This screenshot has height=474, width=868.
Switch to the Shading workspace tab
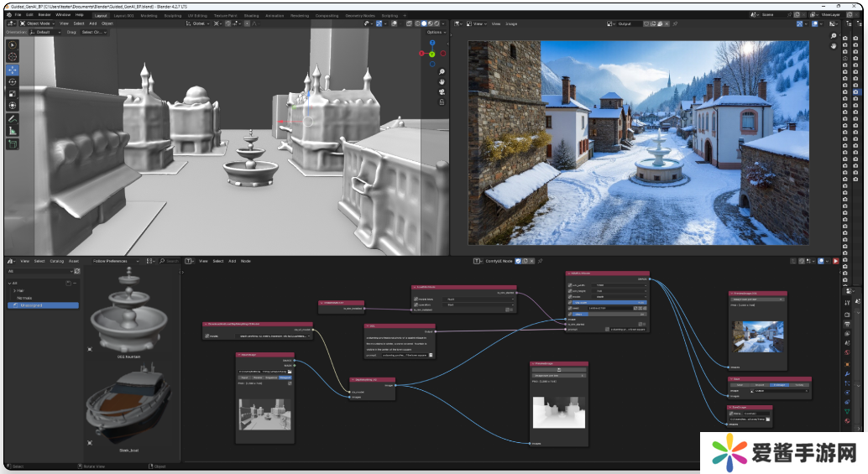[x=251, y=15]
